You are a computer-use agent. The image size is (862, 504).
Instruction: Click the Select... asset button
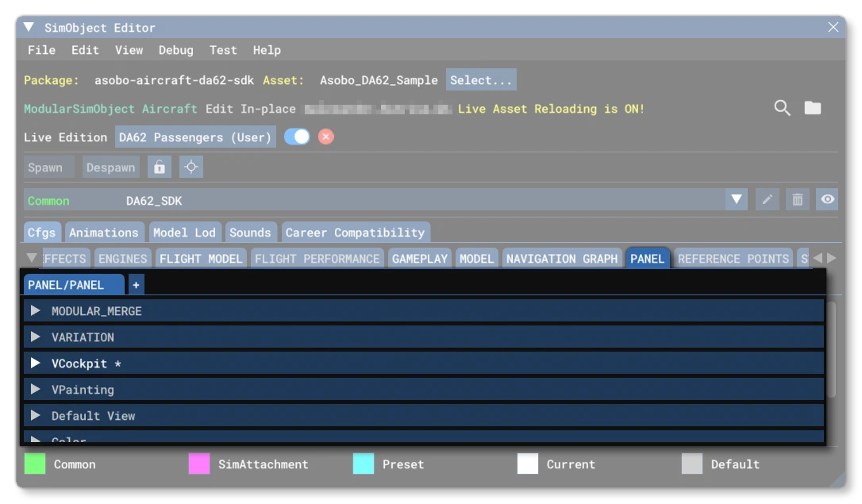(x=481, y=80)
